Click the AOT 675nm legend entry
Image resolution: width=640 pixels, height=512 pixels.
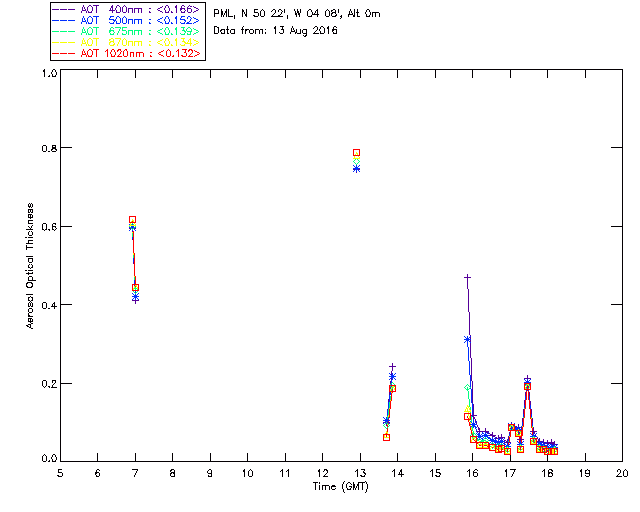pyautogui.click(x=127, y=31)
